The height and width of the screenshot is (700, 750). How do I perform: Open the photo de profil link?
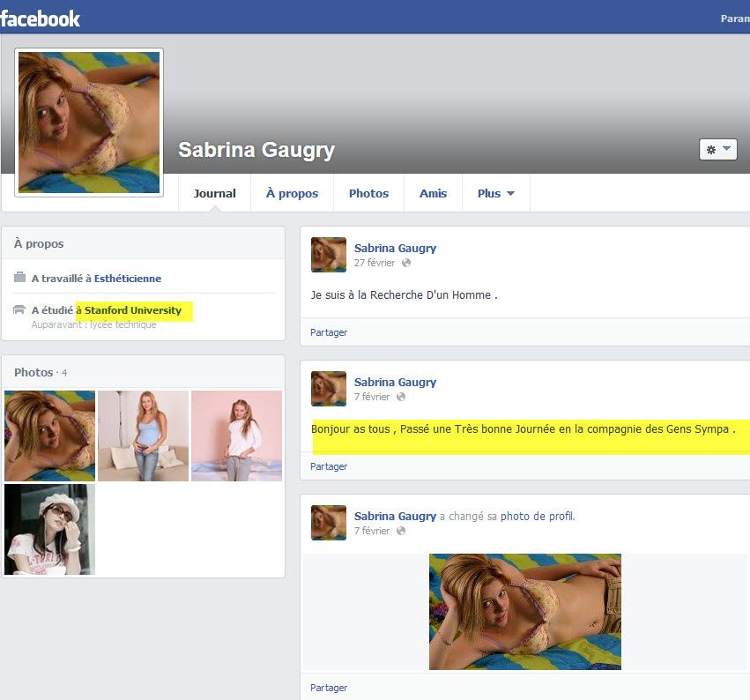(538, 517)
